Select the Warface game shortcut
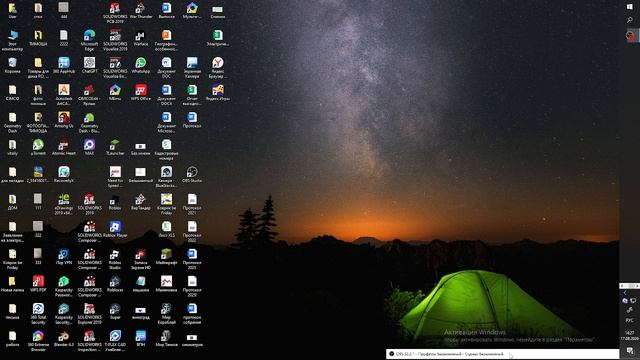This screenshot has height=360, width=640. point(141,38)
